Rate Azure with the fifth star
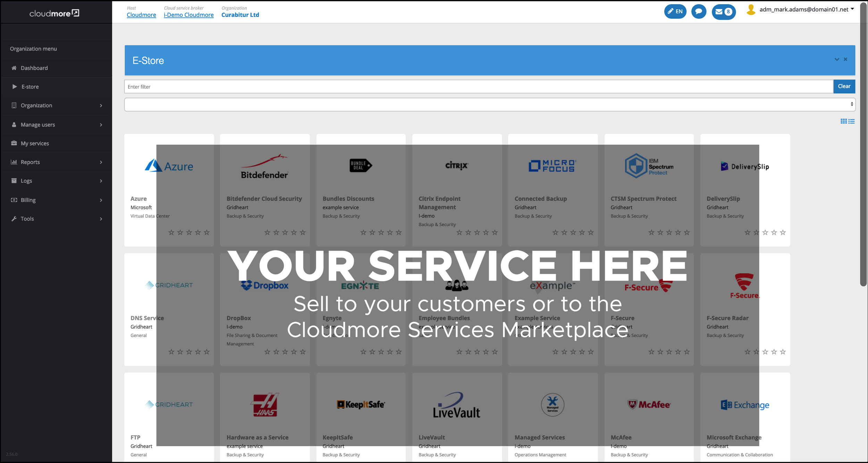This screenshot has height=463, width=868. 207,232
